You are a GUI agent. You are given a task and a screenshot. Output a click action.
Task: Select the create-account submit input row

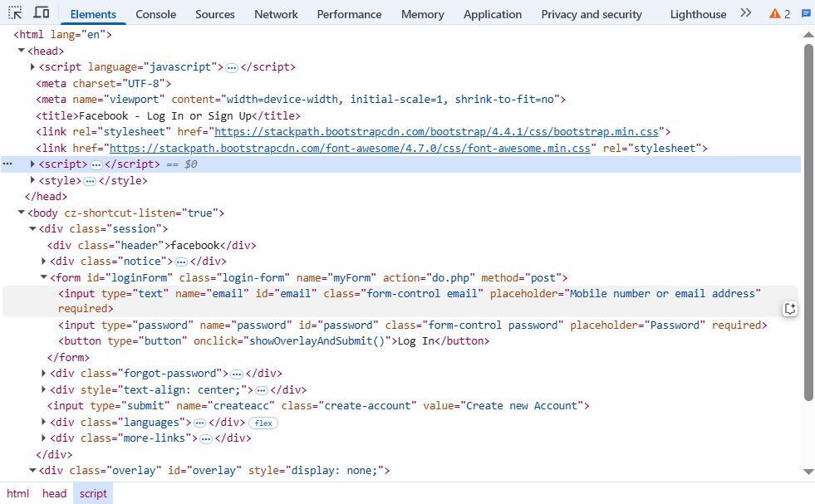(x=318, y=406)
